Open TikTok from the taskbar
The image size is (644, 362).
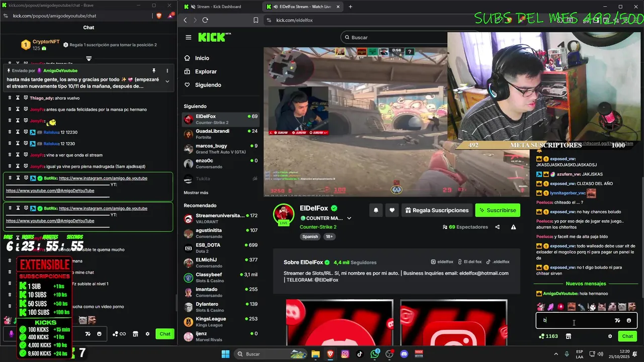point(360,354)
